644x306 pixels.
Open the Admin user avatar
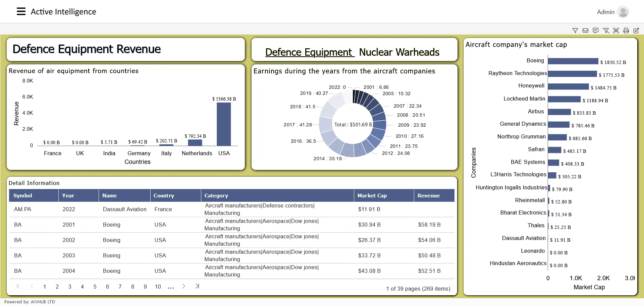click(623, 12)
